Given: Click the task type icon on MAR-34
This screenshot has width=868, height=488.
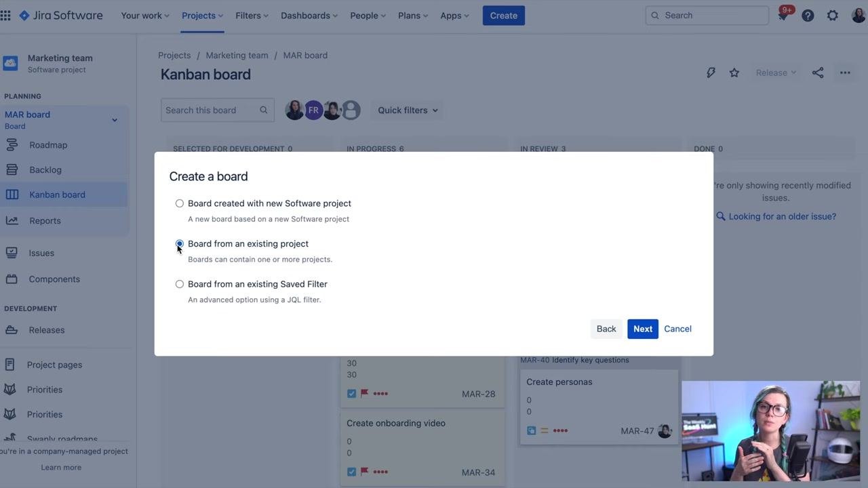Looking at the screenshot, I should 351,472.
